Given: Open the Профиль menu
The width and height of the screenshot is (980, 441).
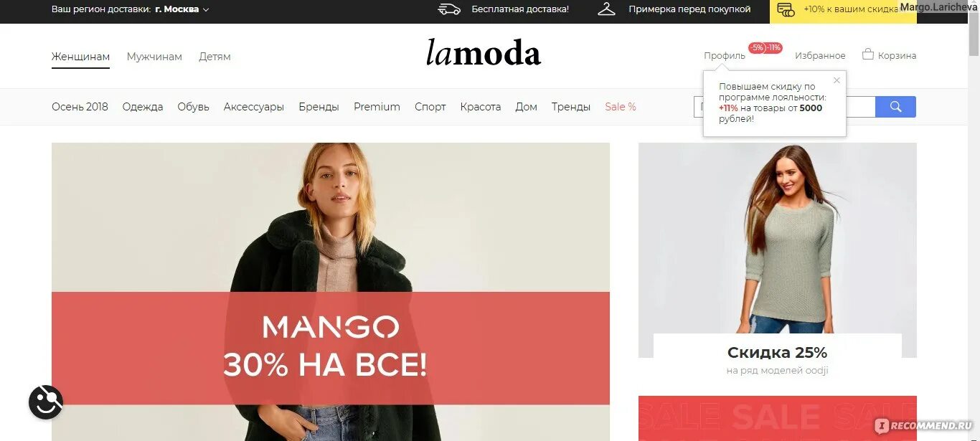Looking at the screenshot, I should click(724, 55).
